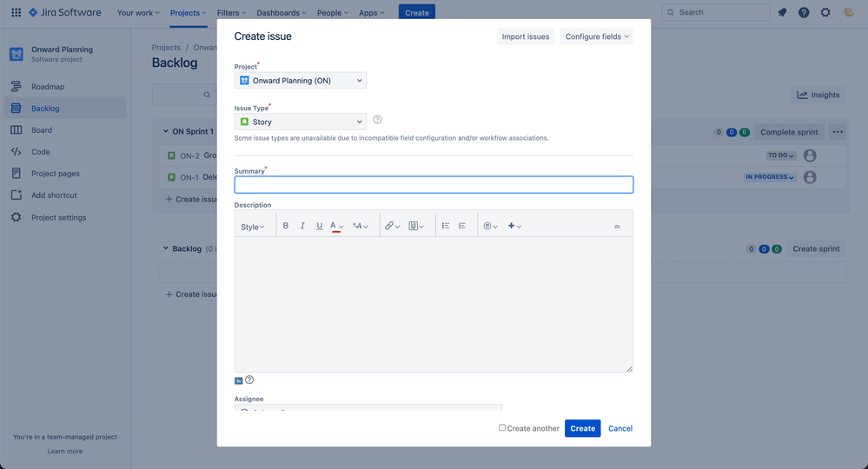Click Create sprint button

coord(816,249)
